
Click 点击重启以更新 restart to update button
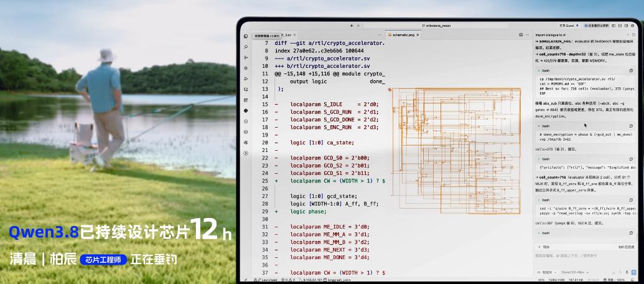597,26
